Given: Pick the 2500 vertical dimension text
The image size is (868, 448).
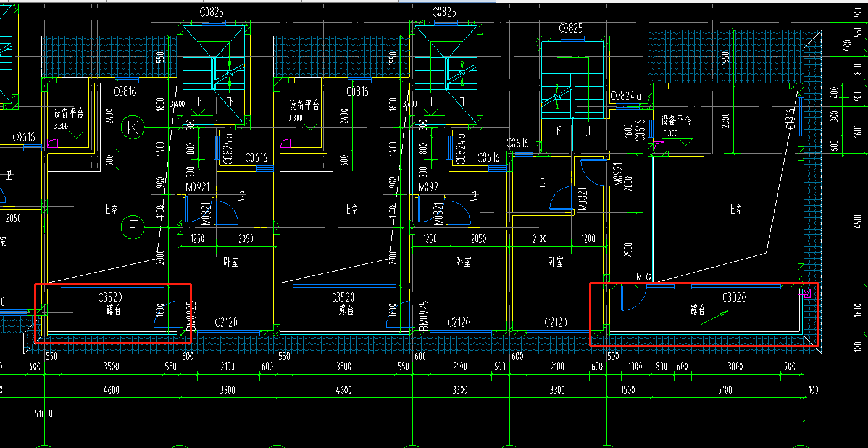Looking at the screenshot, I should [x=628, y=250].
